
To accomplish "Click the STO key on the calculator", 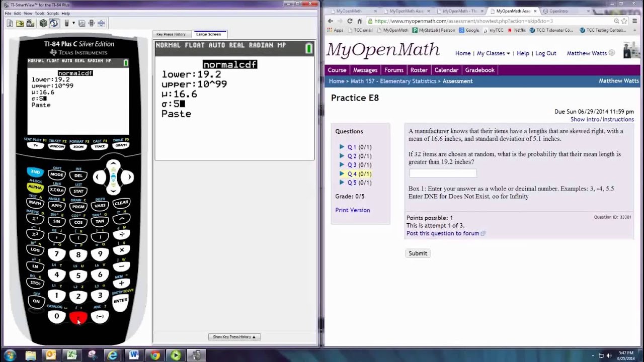I will (x=35, y=283).
